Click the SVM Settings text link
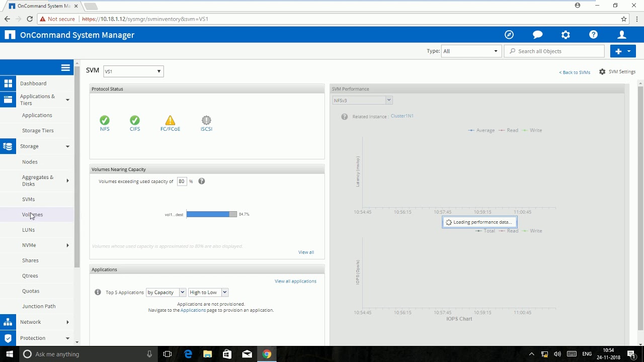Viewport: 644px width, 362px height. coord(622,72)
